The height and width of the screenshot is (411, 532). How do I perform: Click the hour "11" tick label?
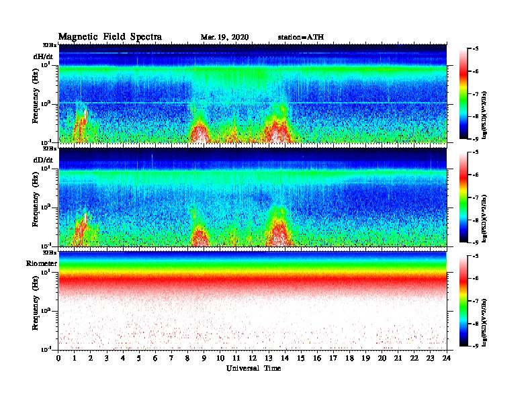click(236, 359)
